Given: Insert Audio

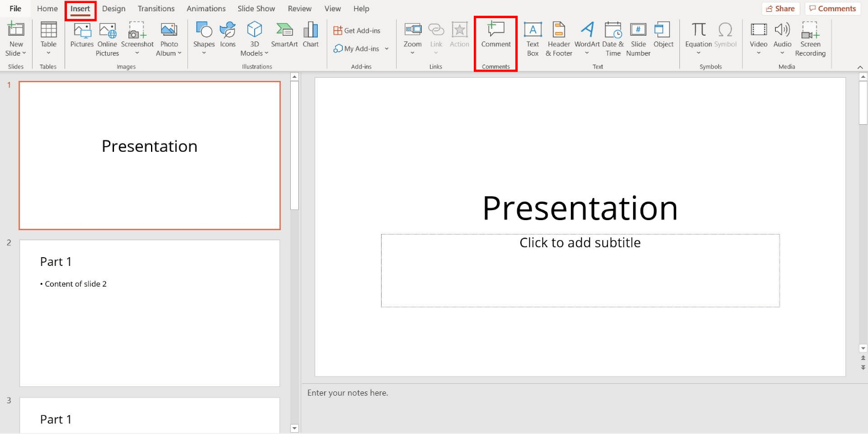Looking at the screenshot, I should [x=782, y=29].
